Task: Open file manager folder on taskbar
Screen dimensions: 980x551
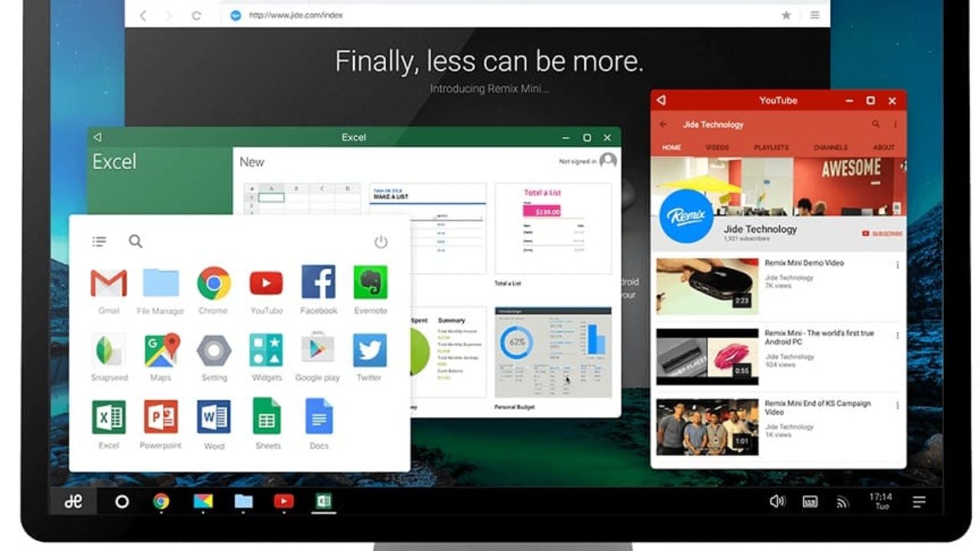Action: pos(243,501)
